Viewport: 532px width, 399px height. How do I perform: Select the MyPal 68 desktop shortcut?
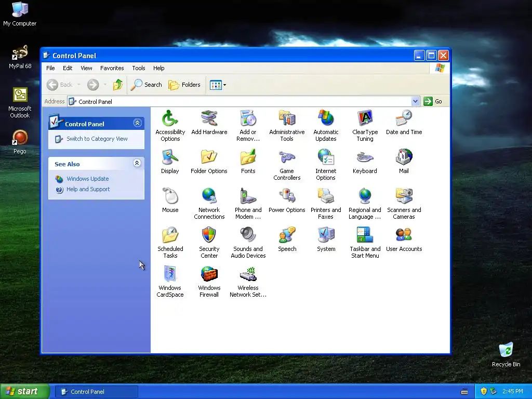pos(20,57)
